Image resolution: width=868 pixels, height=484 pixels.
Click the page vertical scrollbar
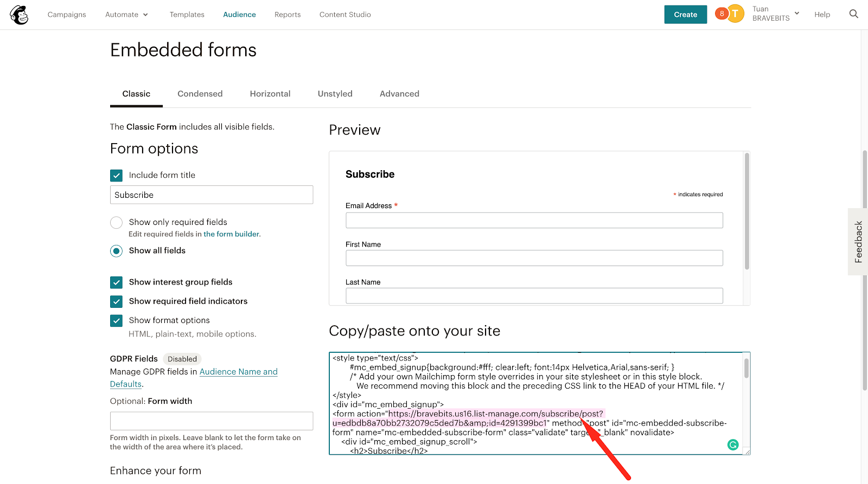click(x=865, y=270)
